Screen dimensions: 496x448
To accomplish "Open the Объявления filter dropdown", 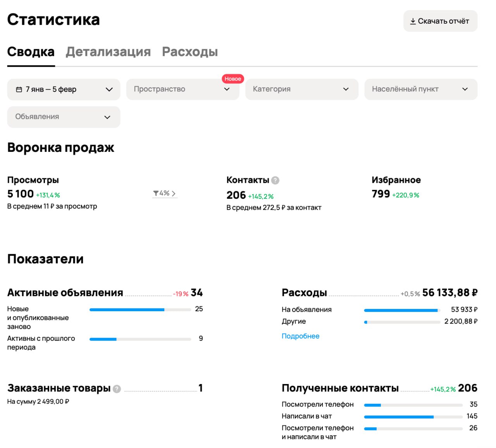I will coord(64,117).
